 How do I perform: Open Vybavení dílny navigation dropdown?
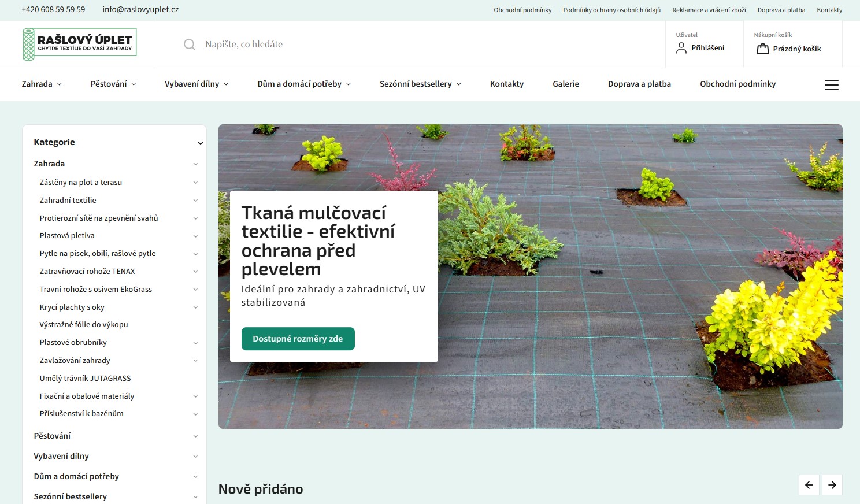pos(197,84)
